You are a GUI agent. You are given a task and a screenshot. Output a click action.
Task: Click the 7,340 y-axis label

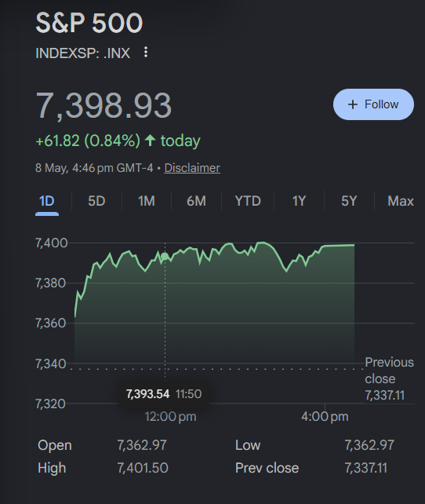coord(50,363)
